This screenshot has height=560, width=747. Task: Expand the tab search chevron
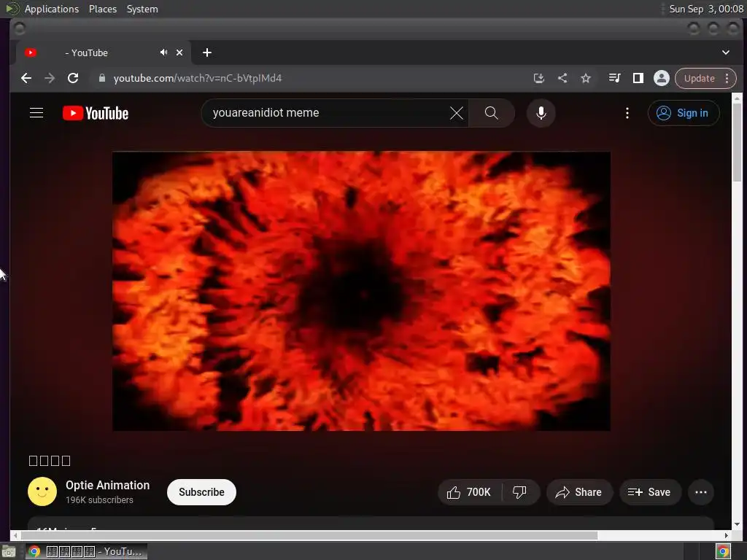tap(726, 52)
